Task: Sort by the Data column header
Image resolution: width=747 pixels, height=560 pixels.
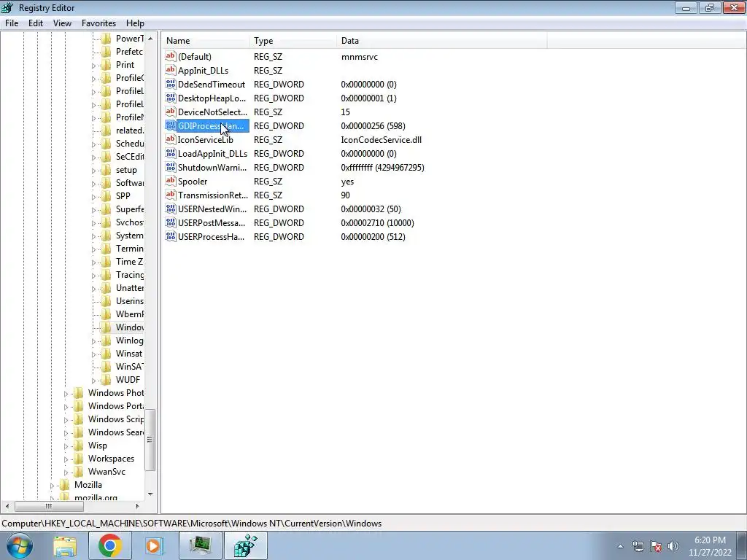Action: coord(441,41)
